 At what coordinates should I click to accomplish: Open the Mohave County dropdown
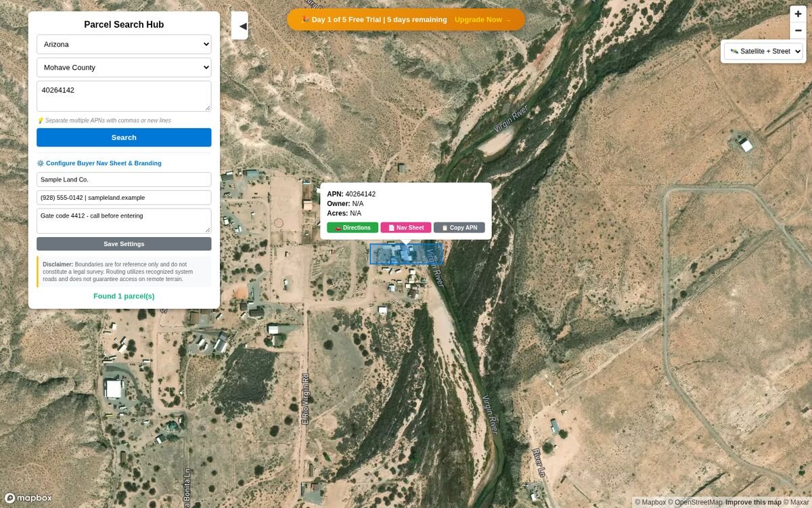pyautogui.click(x=124, y=68)
